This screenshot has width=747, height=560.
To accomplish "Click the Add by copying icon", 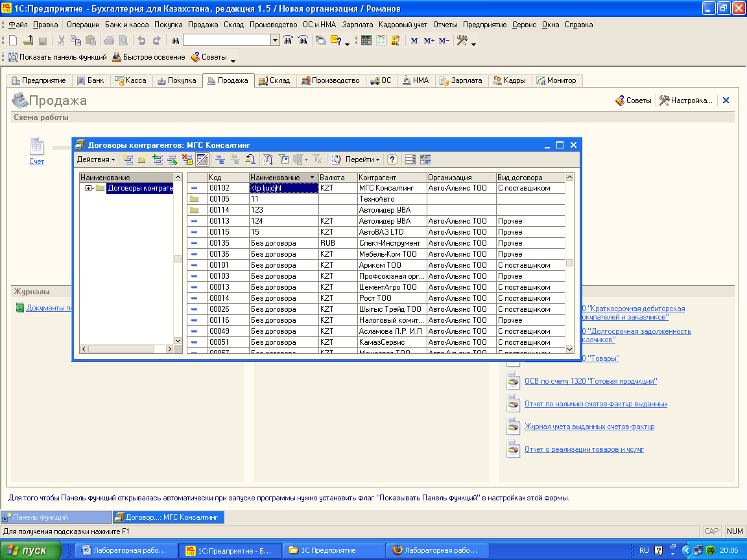I will coord(157,159).
